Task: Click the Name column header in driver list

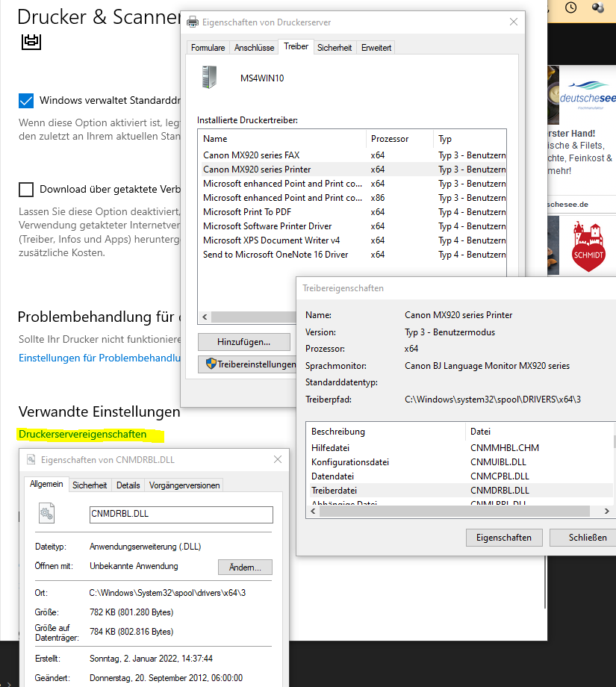Action: [282, 138]
